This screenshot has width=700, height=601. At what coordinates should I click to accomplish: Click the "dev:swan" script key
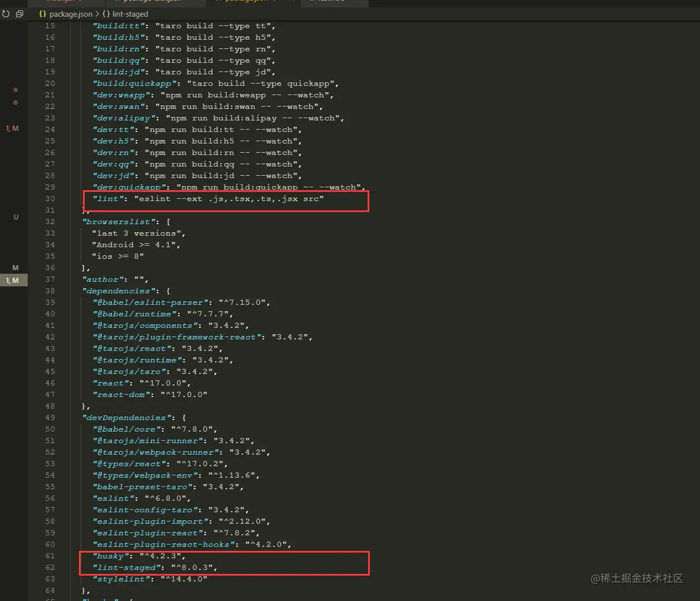tap(119, 107)
